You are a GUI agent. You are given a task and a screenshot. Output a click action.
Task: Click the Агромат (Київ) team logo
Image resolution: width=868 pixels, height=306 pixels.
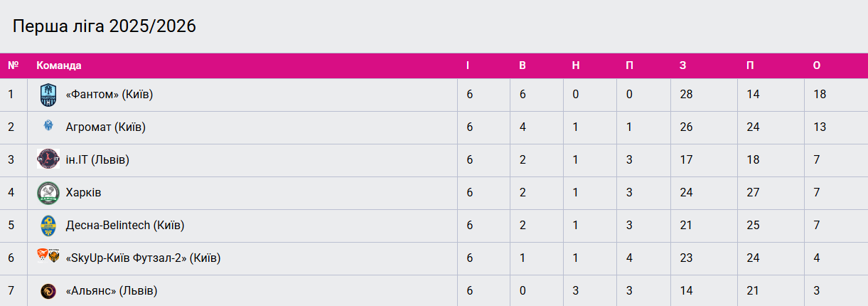tap(48, 127)
